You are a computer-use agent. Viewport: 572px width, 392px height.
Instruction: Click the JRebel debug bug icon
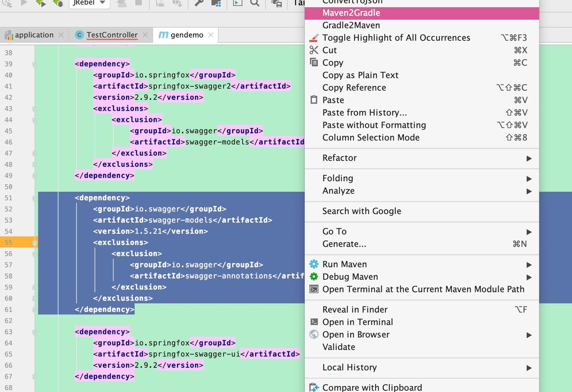(x=58, y=3)
